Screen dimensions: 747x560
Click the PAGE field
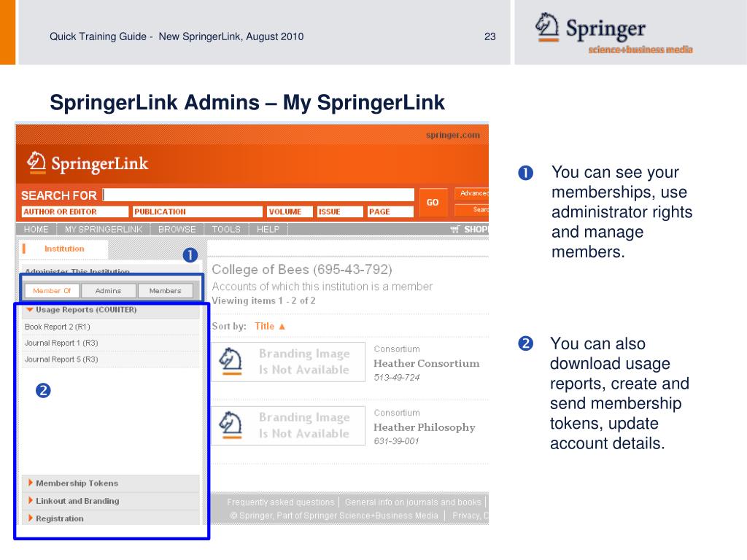pos(390,212)
